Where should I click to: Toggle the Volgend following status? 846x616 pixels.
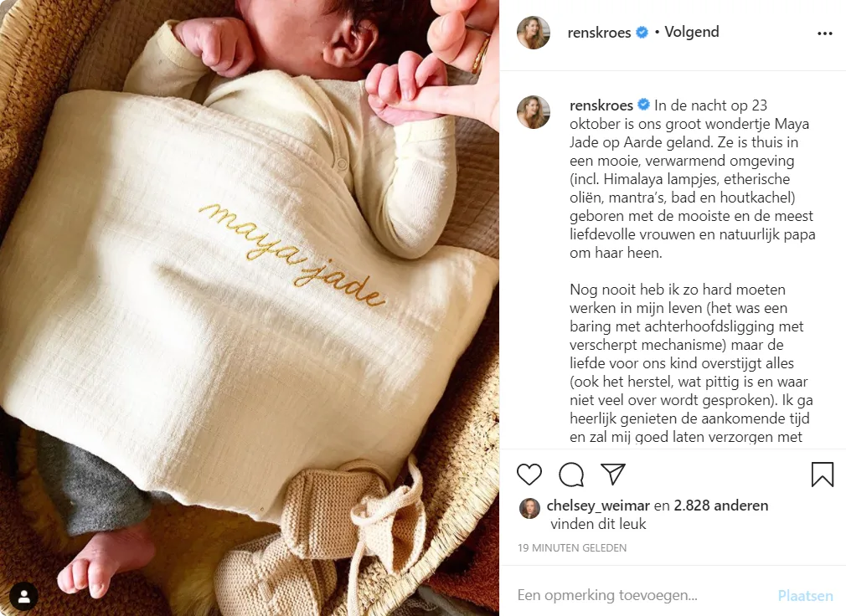tap(692, 32)
